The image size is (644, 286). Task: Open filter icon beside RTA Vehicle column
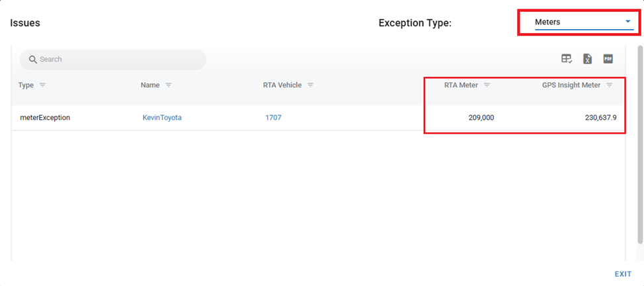click(310, 85)
